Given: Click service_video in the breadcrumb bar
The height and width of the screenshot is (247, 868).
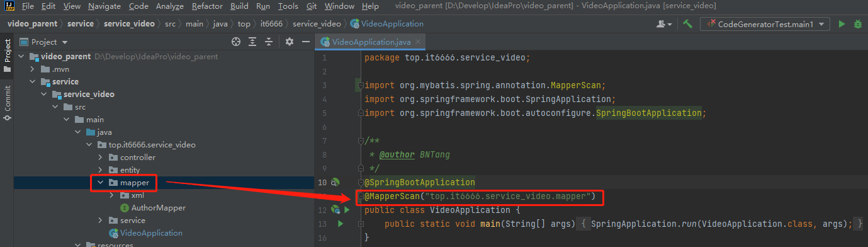Looking at the screenshot, I should (129, 24).
